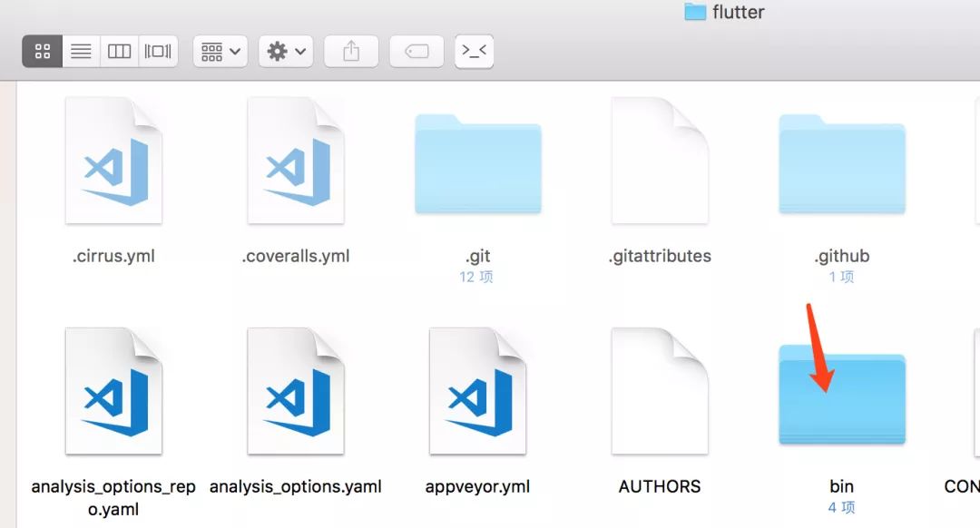The width and height of the screenshot is (980, 528).
Task: Click the .coveralls.yml filename label
Action: (x=296, y=256)
